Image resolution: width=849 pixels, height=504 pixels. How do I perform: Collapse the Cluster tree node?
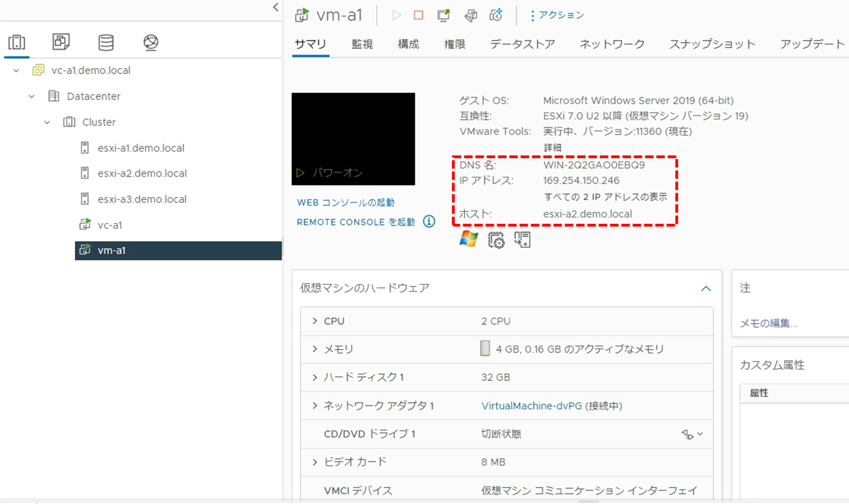pyautogui.click(x=47, y=122)
